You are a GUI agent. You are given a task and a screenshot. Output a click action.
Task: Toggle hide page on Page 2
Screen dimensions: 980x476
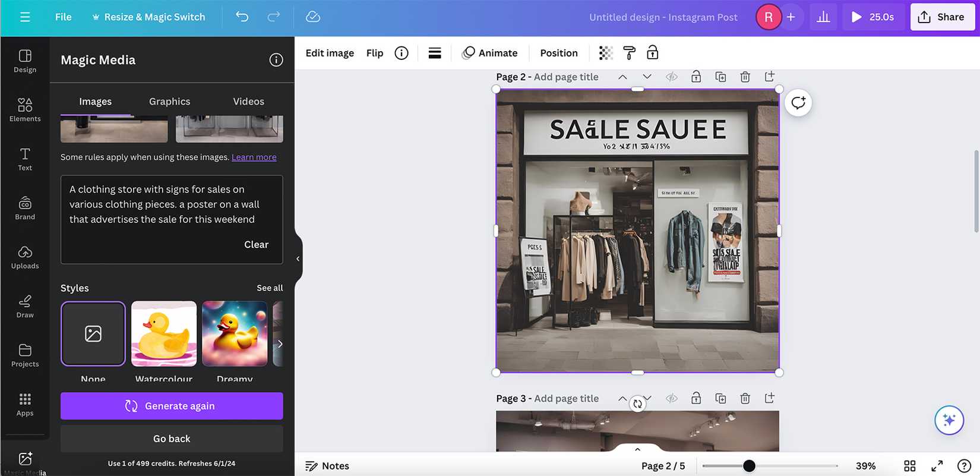672,77
